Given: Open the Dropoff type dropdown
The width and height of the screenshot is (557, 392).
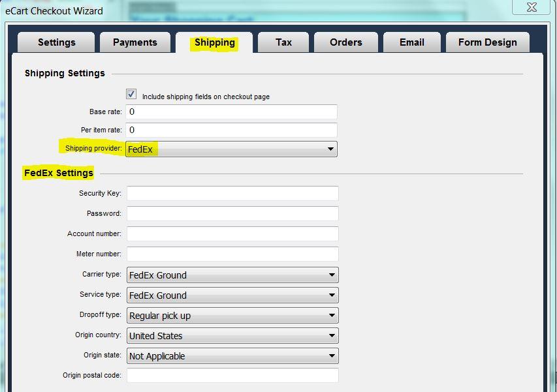Looking at the screenshot, I should click(232, 316).
